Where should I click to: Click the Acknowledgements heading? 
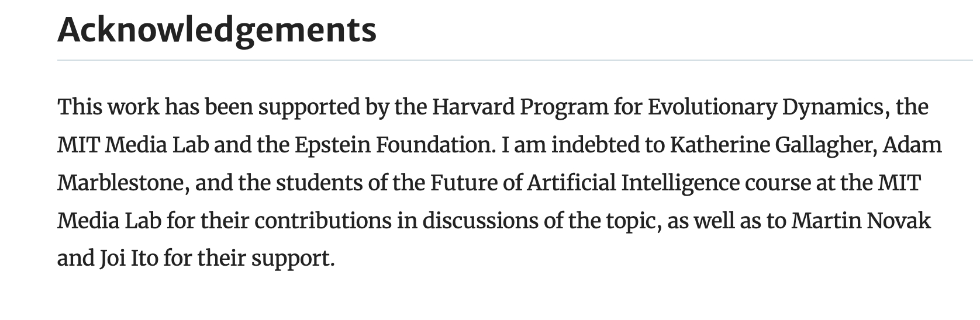tap(217, 29)
